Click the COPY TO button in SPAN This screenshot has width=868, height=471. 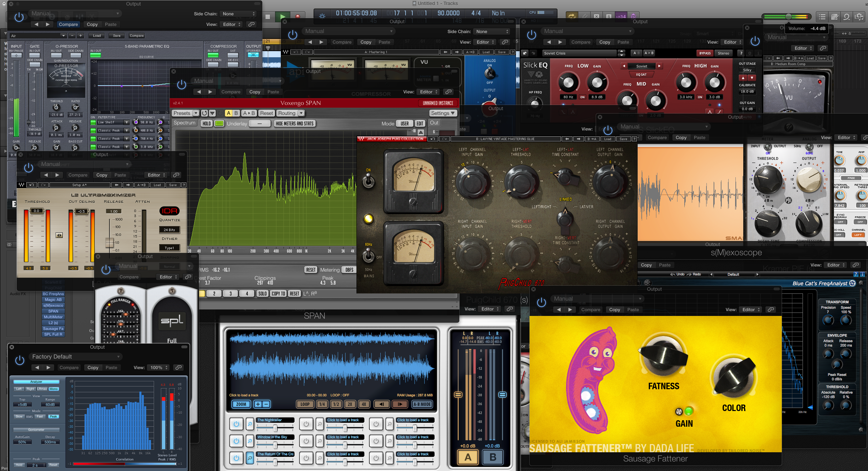coord(278,294)
